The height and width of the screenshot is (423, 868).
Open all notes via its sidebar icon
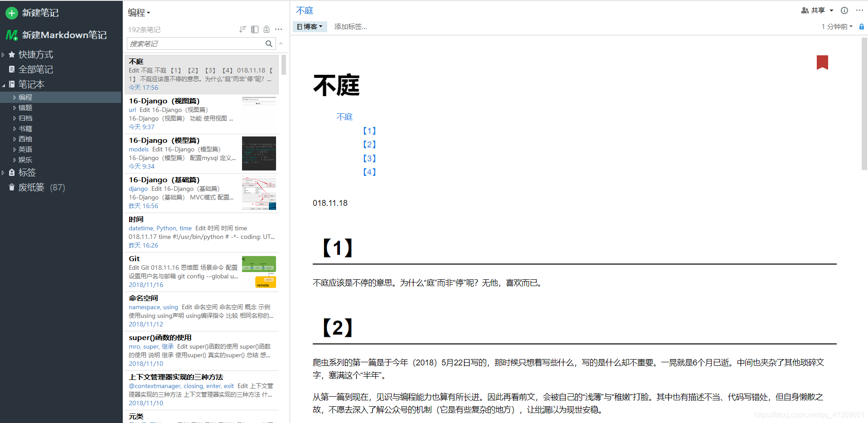click(12, 69)
